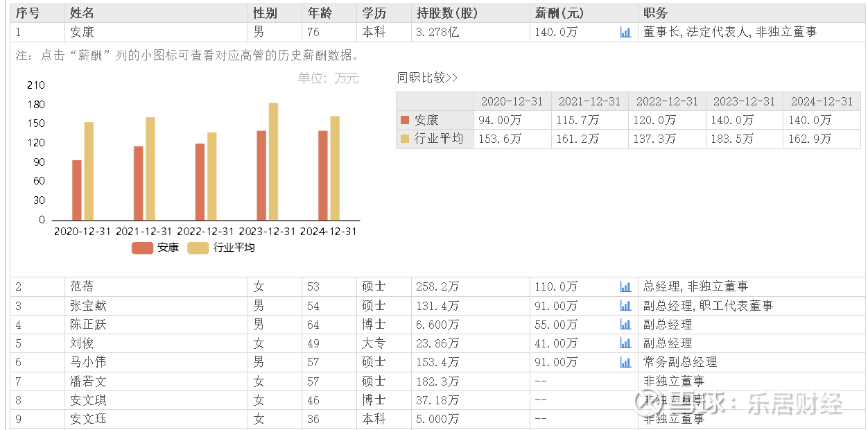The height and width of the screenshot is (430, 868).
Task: Click the 110.0万 salary value
Action: coord(556,286)
